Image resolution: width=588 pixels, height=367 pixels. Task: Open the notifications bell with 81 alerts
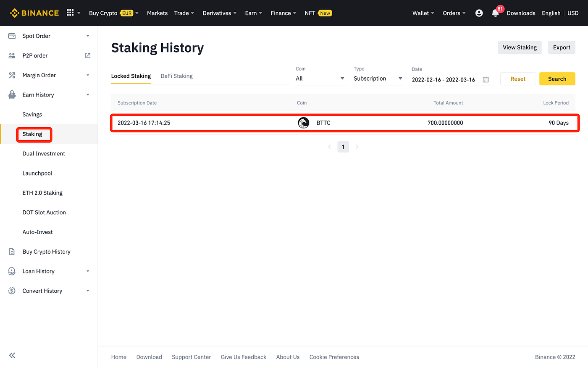tap(496, 13)
